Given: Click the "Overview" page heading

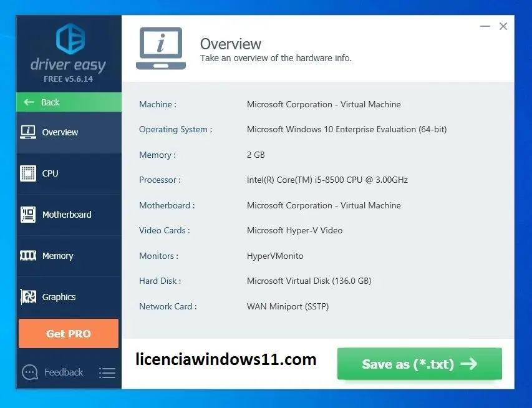Looking at the screenshot, I should [231, 44].
